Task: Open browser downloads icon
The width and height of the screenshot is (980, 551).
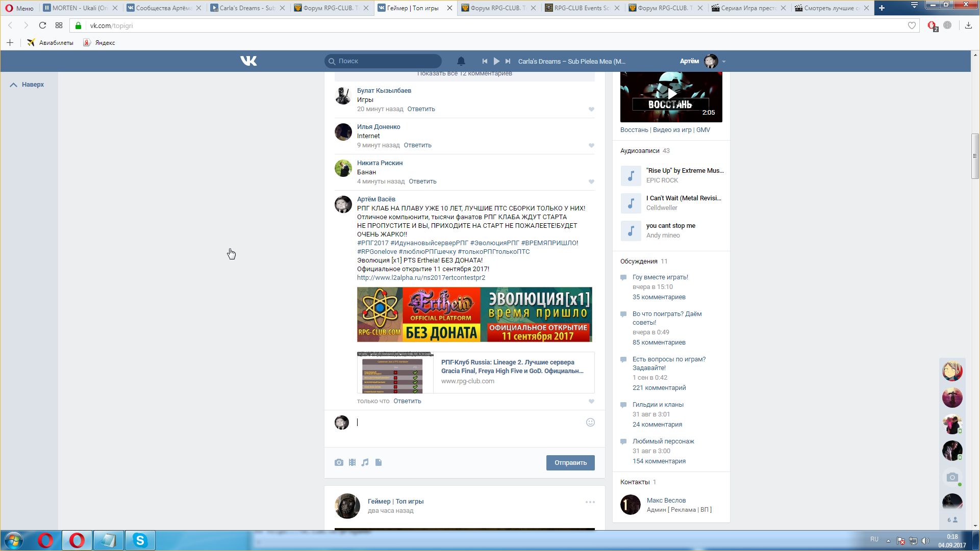Action: [x=968, y=25]
